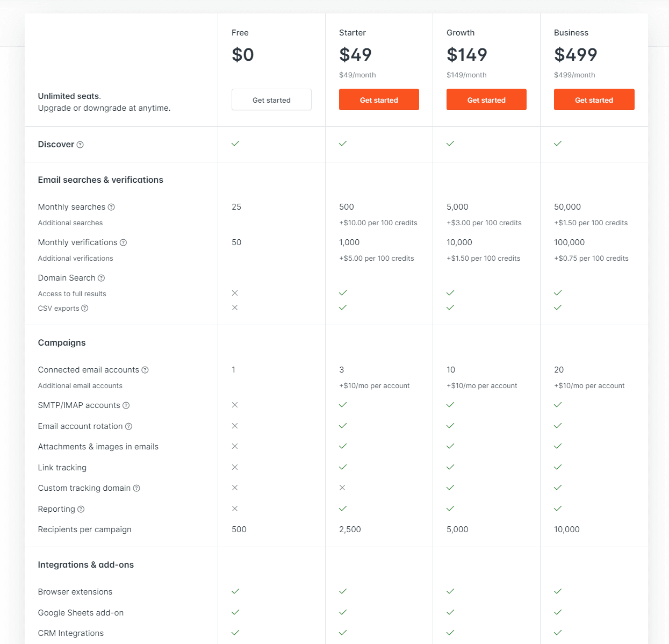
Task: Open the Domain Search help icon
Action: 100,278
